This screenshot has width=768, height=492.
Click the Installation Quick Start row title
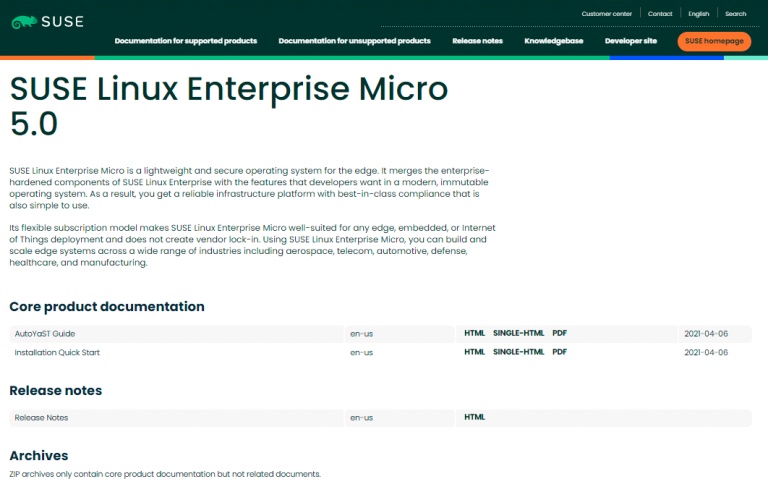(57, 352)
